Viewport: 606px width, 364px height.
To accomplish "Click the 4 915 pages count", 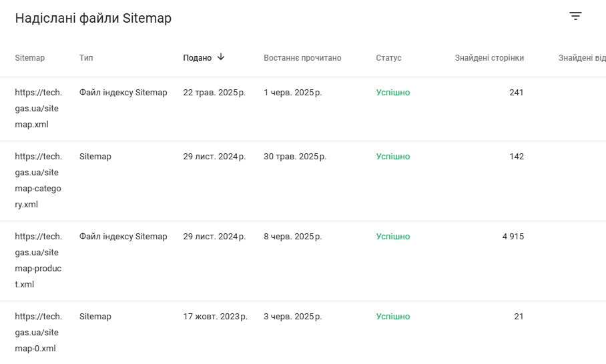I will [513, 237].
